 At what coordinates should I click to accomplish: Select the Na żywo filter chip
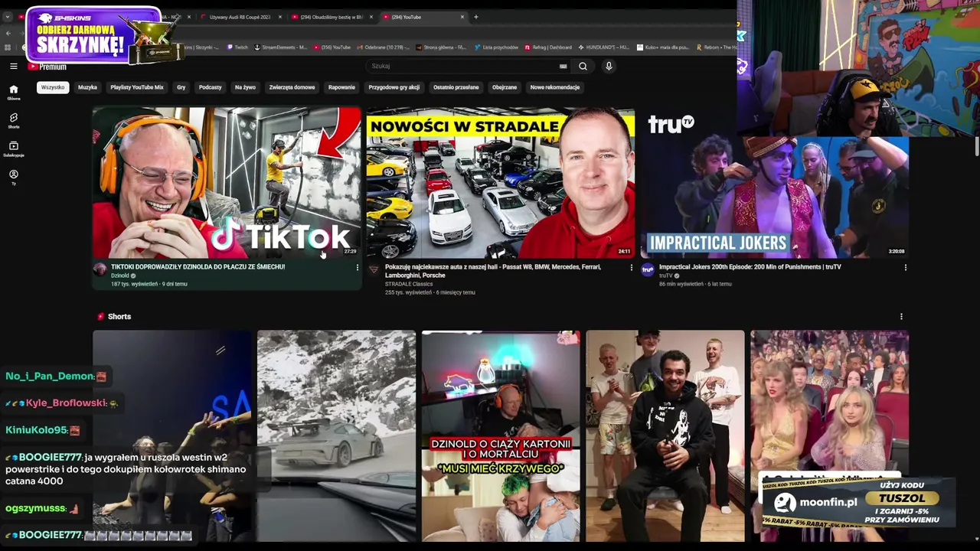coord(245,87)
